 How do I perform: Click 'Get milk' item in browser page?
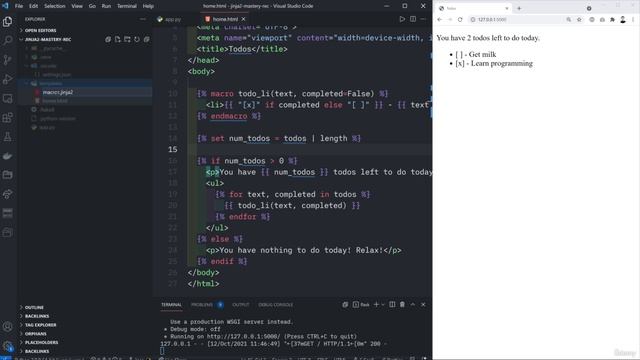point(482,54)
